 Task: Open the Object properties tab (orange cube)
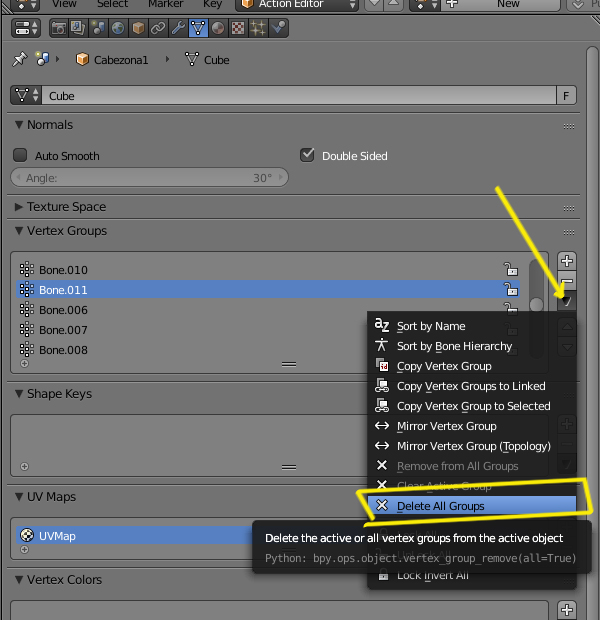pyautogui.click(x=138, y=28)
